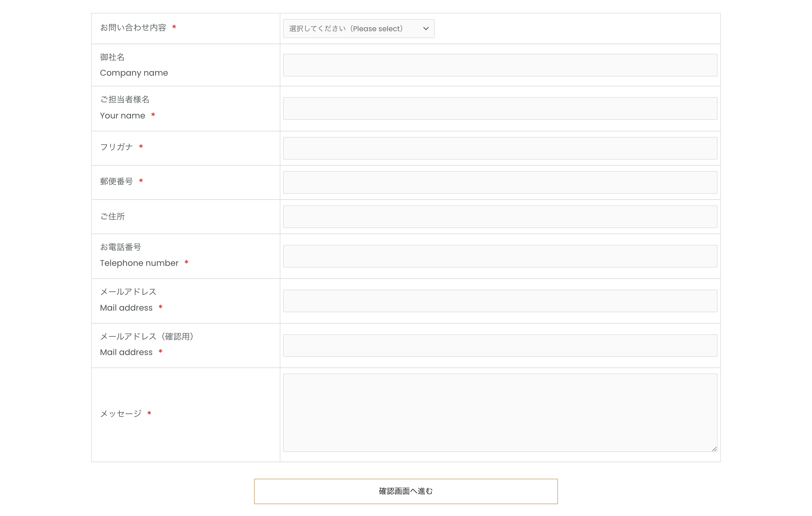Click into the ご住所 address field

tap(500, 217)
